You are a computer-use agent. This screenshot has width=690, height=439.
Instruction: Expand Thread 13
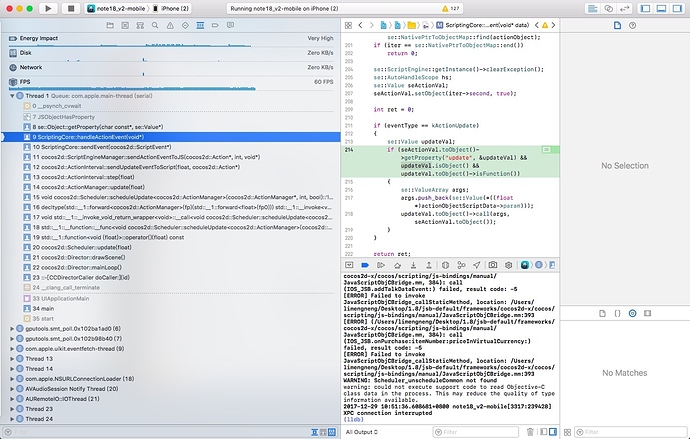tap(12, 359)
